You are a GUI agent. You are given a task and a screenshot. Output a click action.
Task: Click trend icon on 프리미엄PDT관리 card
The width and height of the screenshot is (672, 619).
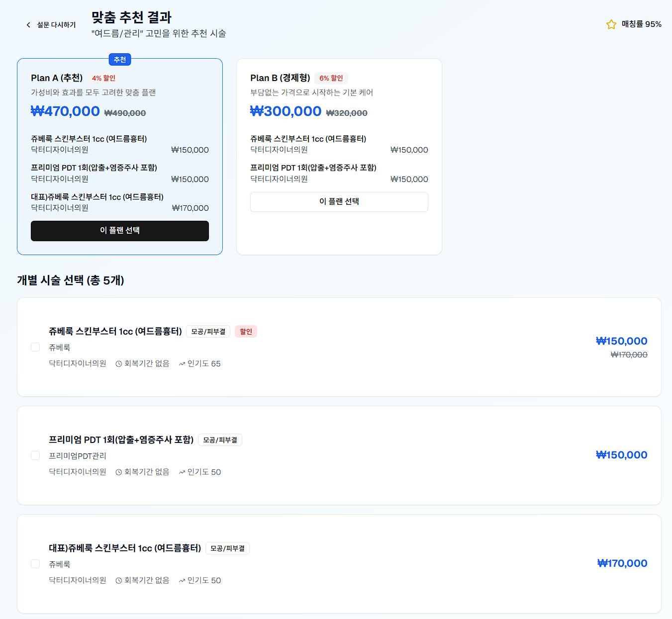[182, 472]
